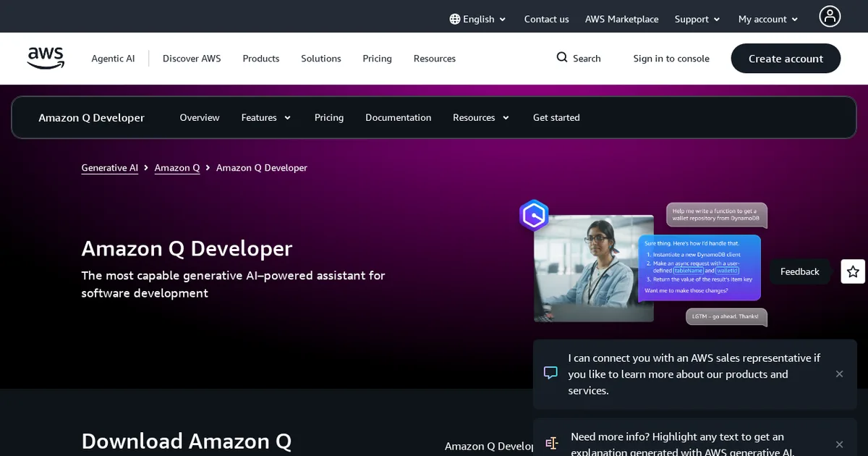Open top navigation Resources menu
The image size is (868, 456).
click(x=435, y=59)
